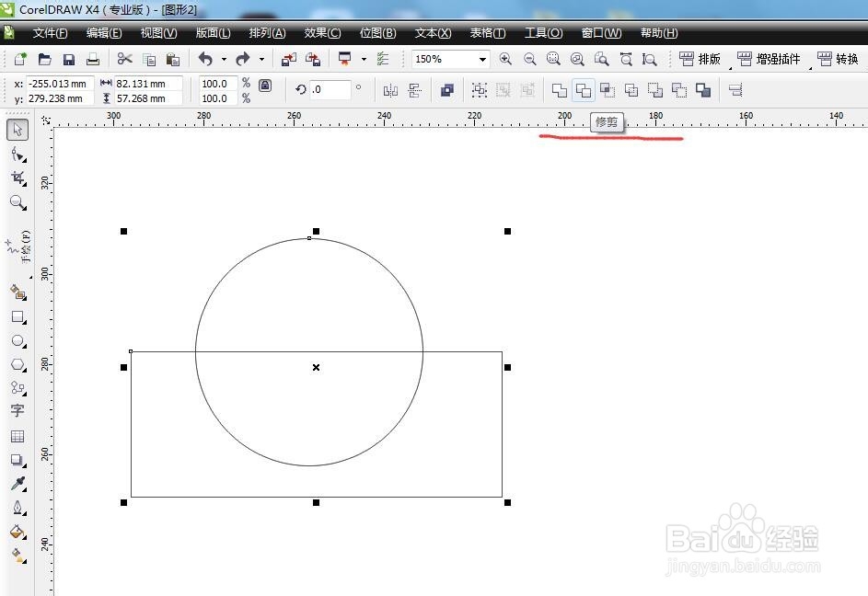Open the 文件(F) menu
868x596 pixels.
(51, 33)
